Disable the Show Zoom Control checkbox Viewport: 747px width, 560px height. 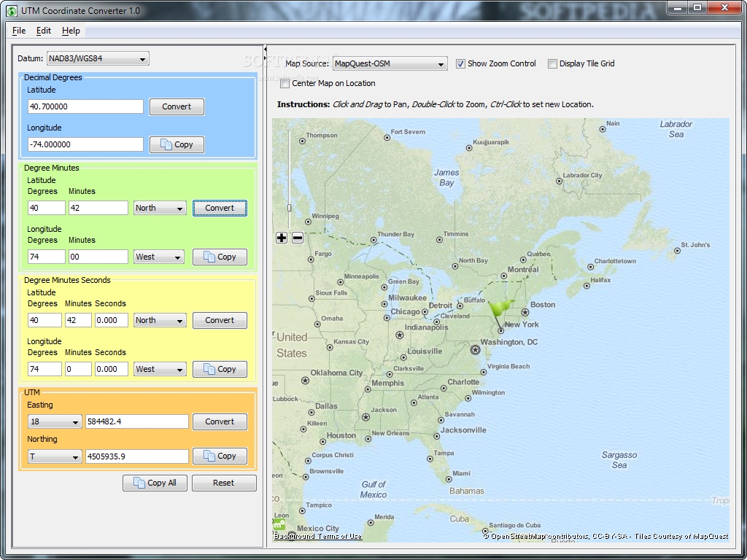(460, 64)
